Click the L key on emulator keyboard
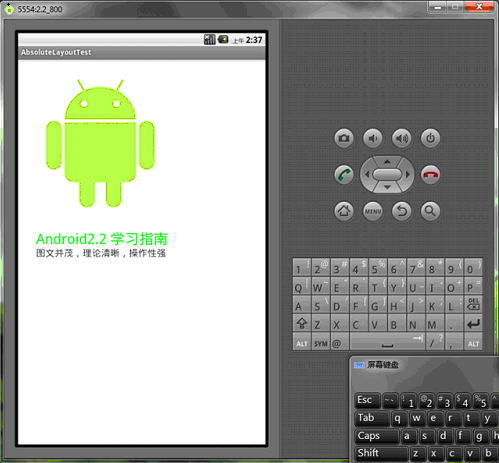This screenshot has height=463, width=499. coord(454,304)
